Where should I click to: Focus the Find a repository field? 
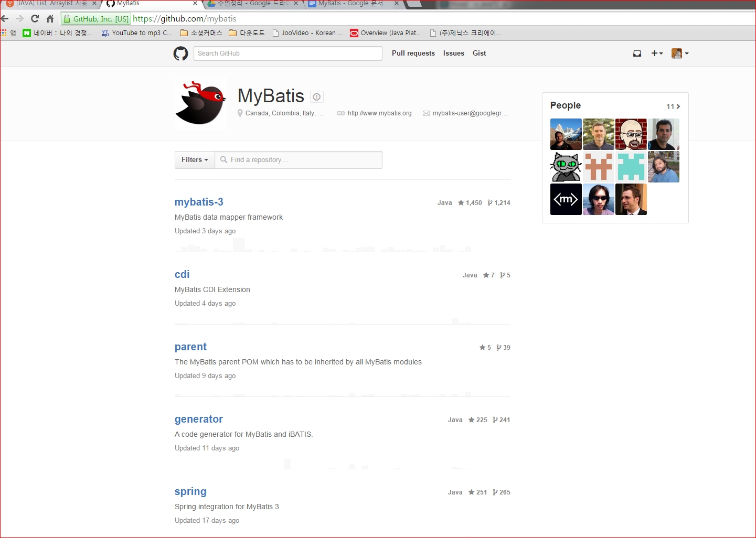pos(299,160)
